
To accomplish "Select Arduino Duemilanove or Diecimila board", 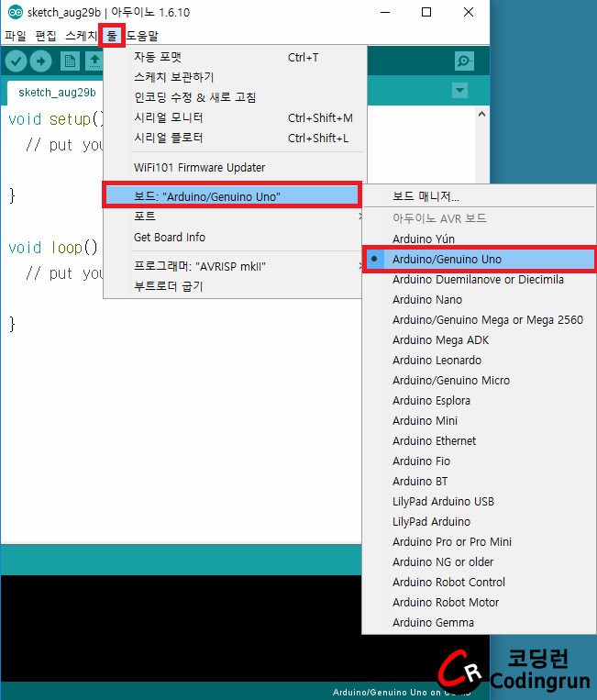I will [x=480, y=280].
